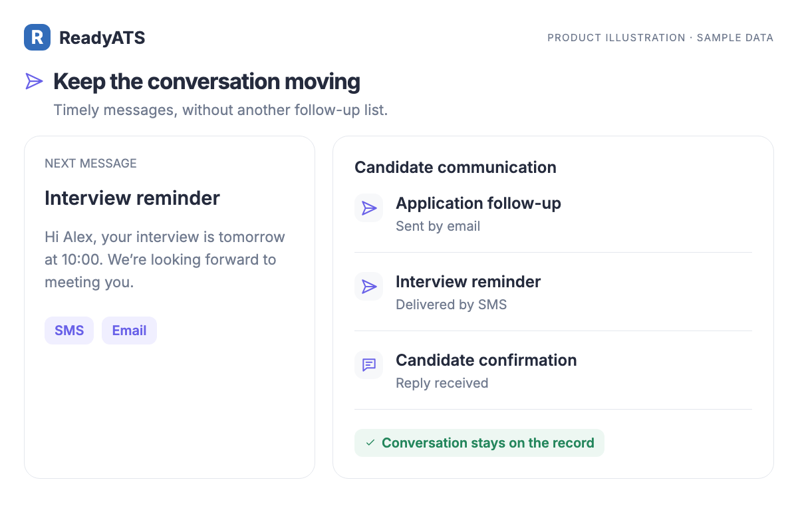This screenshot has height=532, width=798.
Task: Click the NEXT MESSAGE label
Action: pyautogui.click(x=90, y=164)
